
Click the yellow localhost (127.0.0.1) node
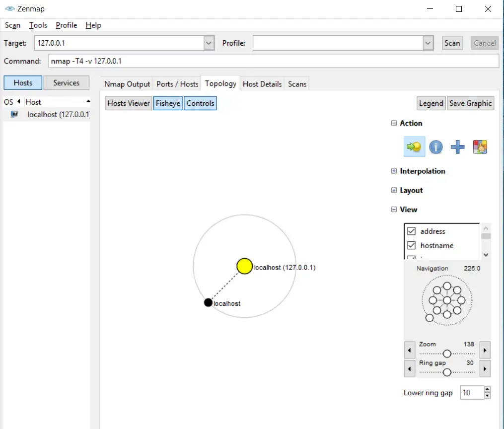coord(244,266)
